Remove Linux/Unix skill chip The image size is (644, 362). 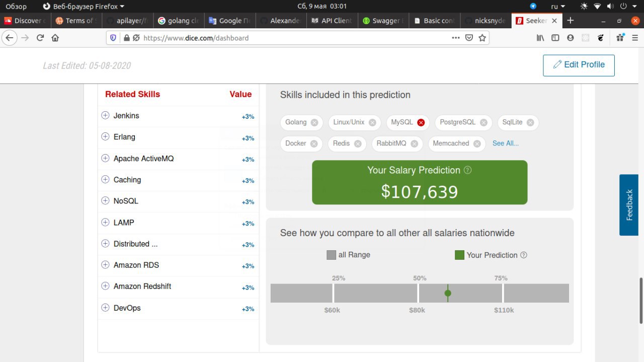click(372, 122)
